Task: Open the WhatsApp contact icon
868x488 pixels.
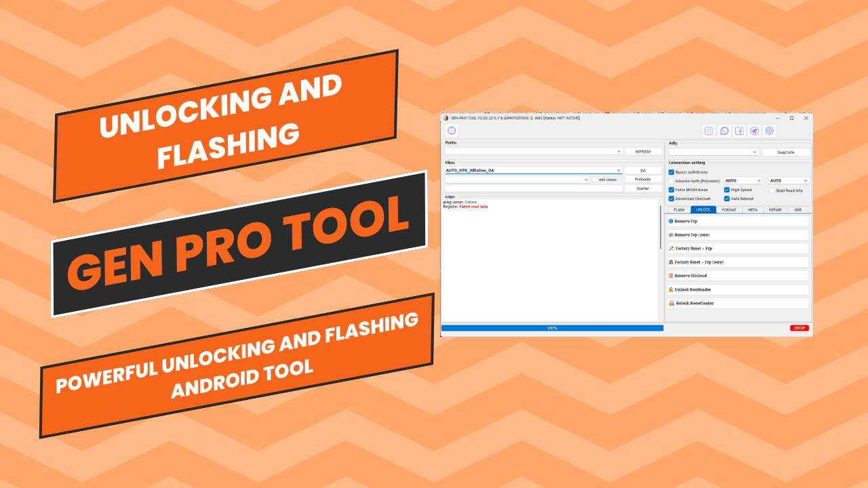Action: coord(724,131)
